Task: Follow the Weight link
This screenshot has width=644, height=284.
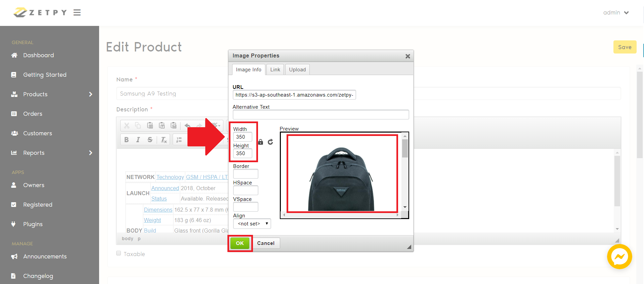Action: (153, 220)
